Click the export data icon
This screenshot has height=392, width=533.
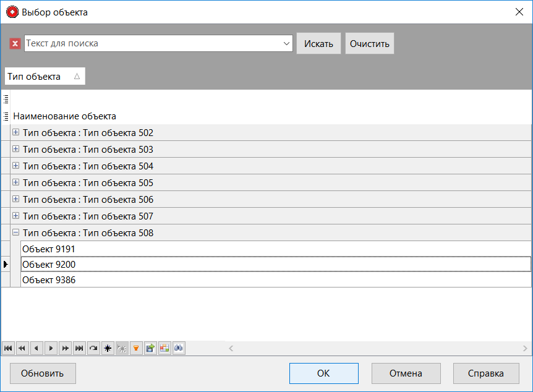pyautogui.click(x=150, y=348)
